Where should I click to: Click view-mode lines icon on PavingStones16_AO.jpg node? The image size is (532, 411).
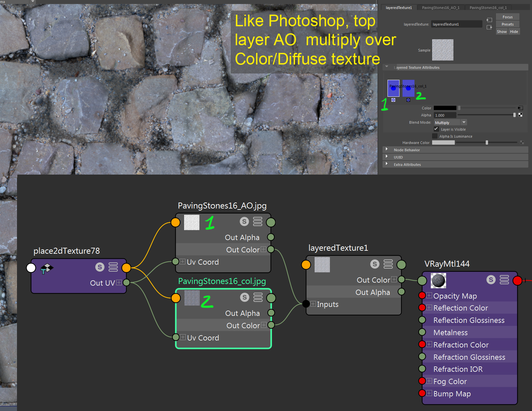[258, 221]
